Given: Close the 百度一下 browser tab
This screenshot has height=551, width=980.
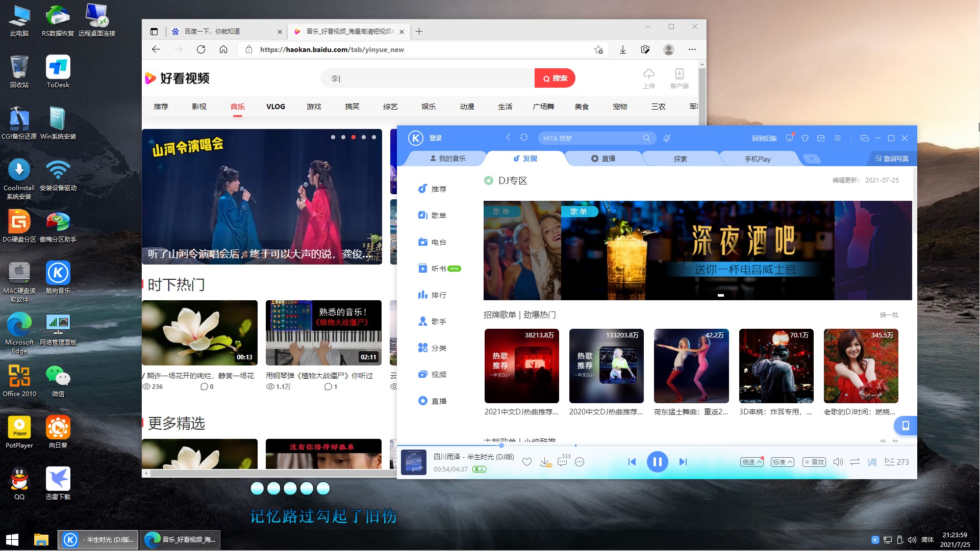Looking at the screenshot, I should [280, 32].
